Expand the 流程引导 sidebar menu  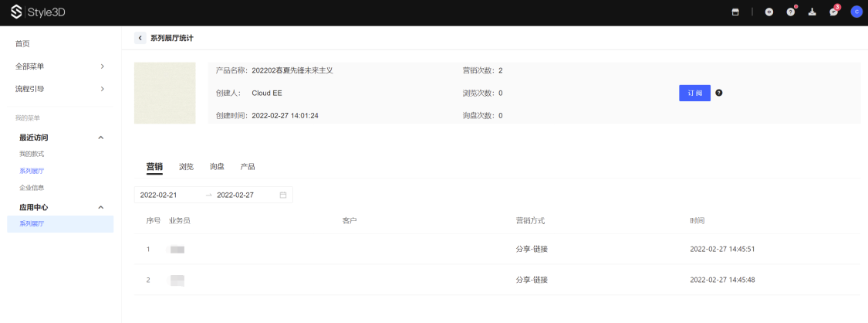pos(58,89)
